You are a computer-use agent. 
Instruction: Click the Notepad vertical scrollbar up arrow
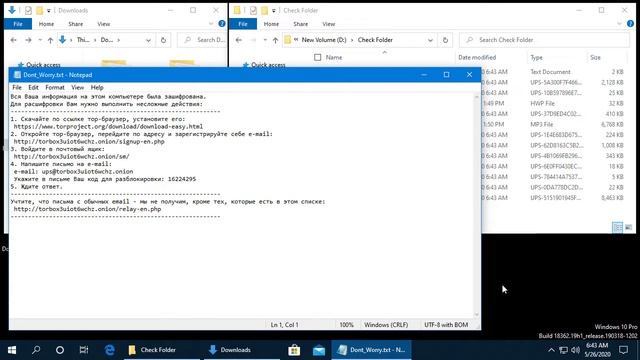[476, 97]
